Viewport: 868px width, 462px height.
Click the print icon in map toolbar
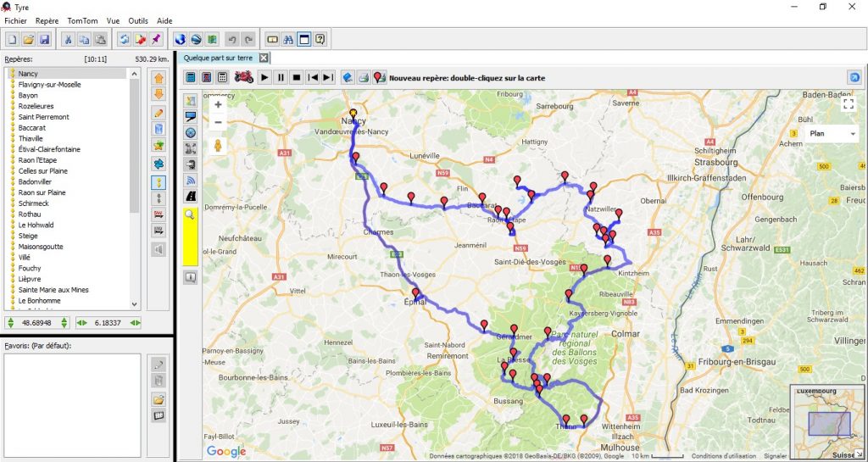pos(364,77)
